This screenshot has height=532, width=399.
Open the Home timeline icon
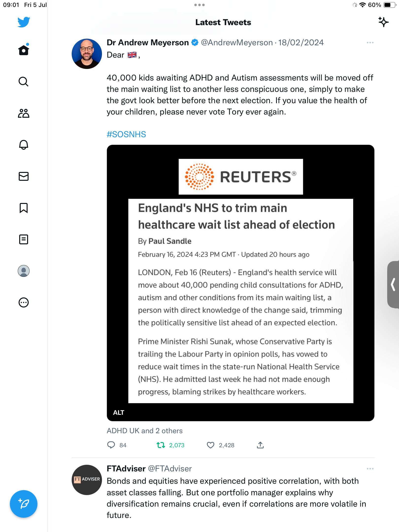pos(24,50)
